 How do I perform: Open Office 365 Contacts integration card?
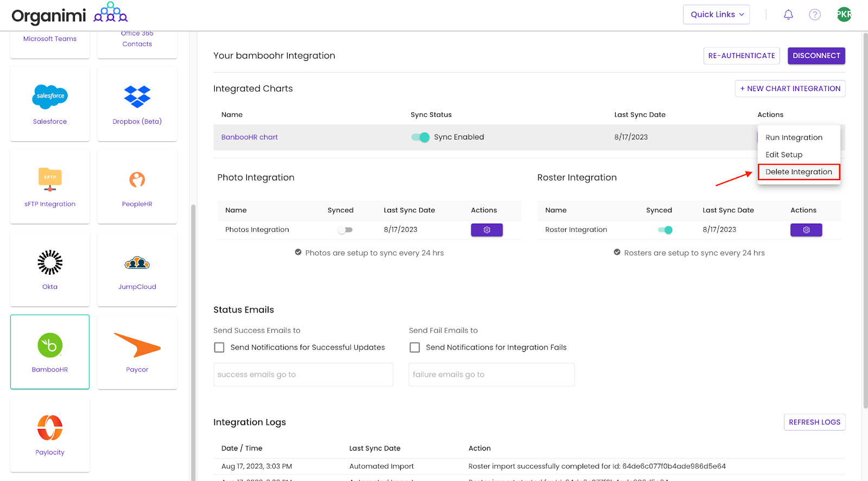point(137,43)
